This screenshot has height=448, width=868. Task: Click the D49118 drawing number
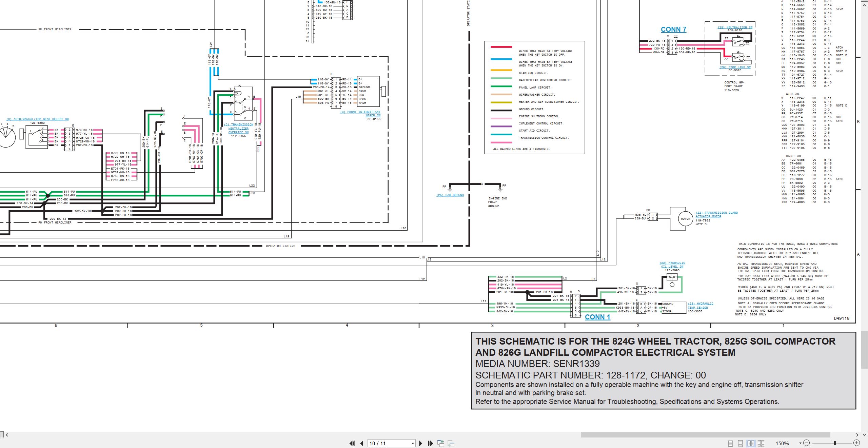pyautogui.click(x=842, y=318)
